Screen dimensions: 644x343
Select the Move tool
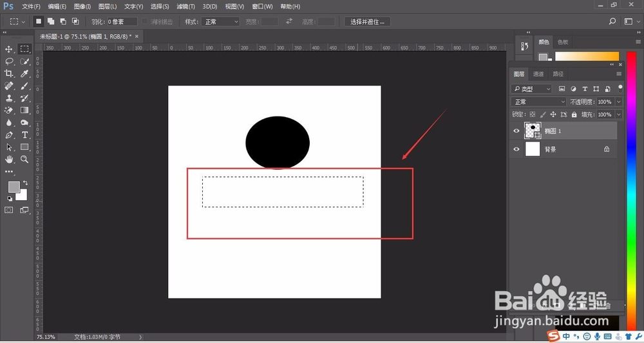(x=8, y=50)
